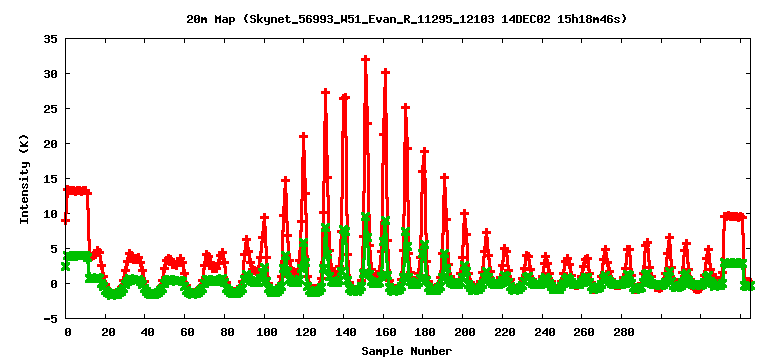
Task: Click the x-axis tick label 100
Action: click(265, 332)
